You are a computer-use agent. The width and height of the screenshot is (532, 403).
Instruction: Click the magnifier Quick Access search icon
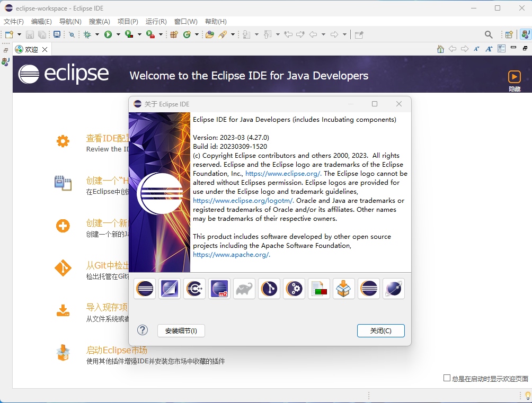click(489, 34)
